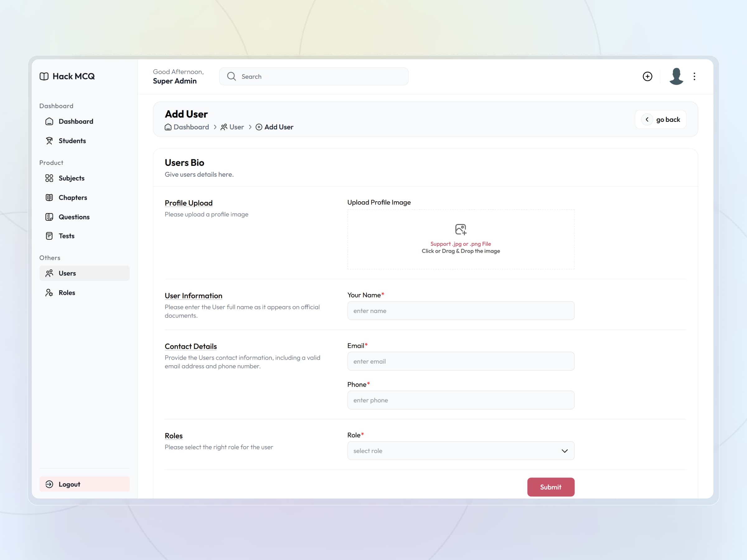The image size is (747, 560).
Task: Open Chapters in the sidebar menu
Action: pos(84,198)
